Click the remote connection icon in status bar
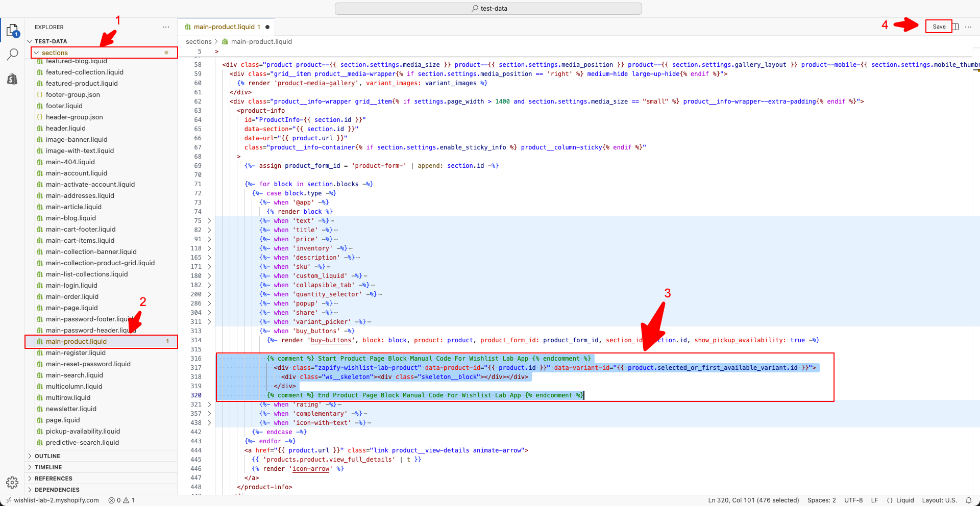 point(8,500)
